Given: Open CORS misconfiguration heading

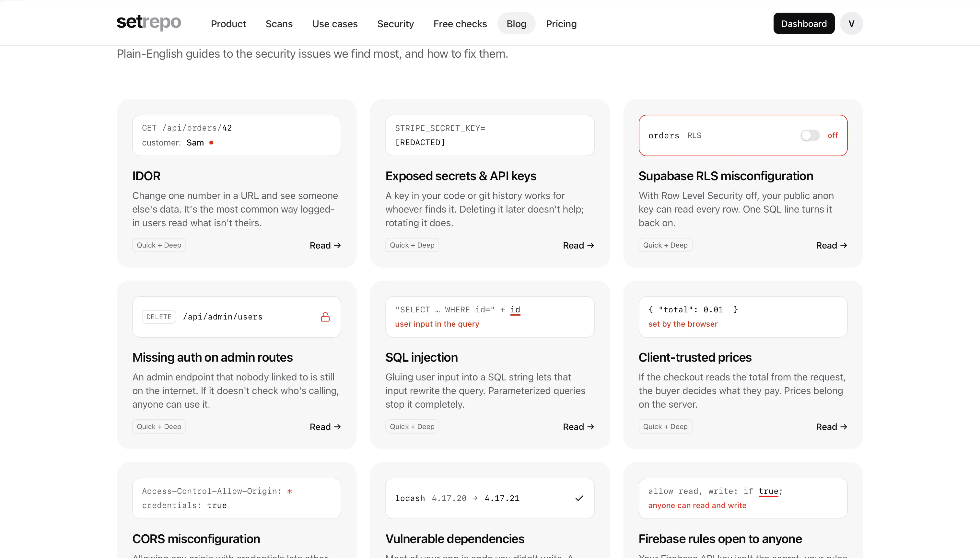Looking at the screenshot, I should (x=196, y=539).
